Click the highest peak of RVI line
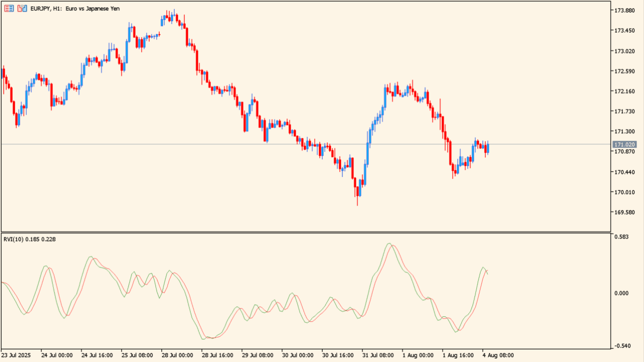The height and width of the screenshot is (362, 644). pos(389,244)
